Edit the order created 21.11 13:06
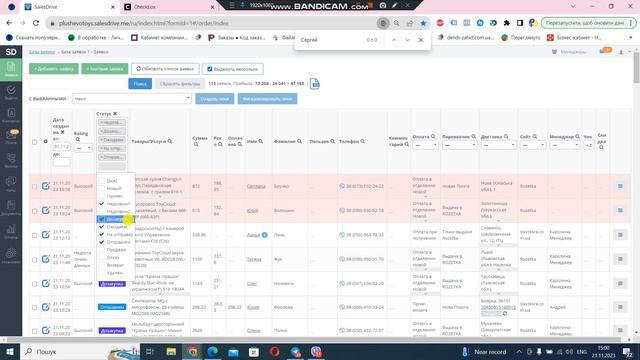Screen dimensions: 640x360 tap(46, 186)
